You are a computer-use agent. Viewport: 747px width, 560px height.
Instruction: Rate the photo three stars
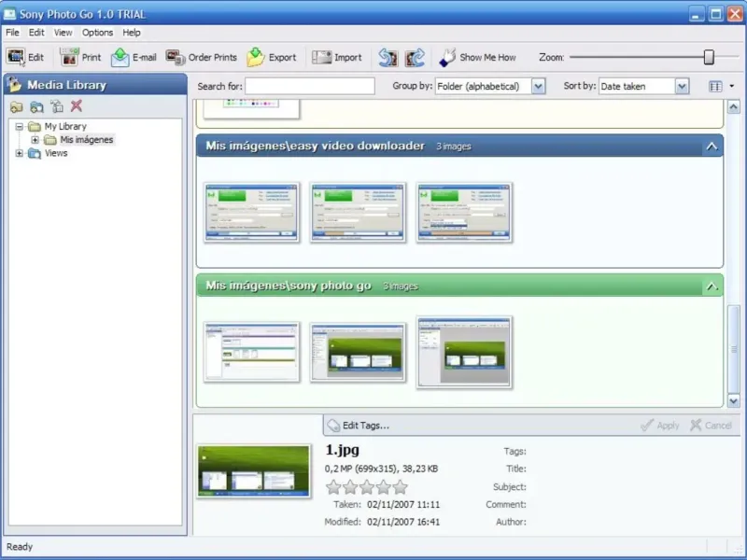click(367, 486)
